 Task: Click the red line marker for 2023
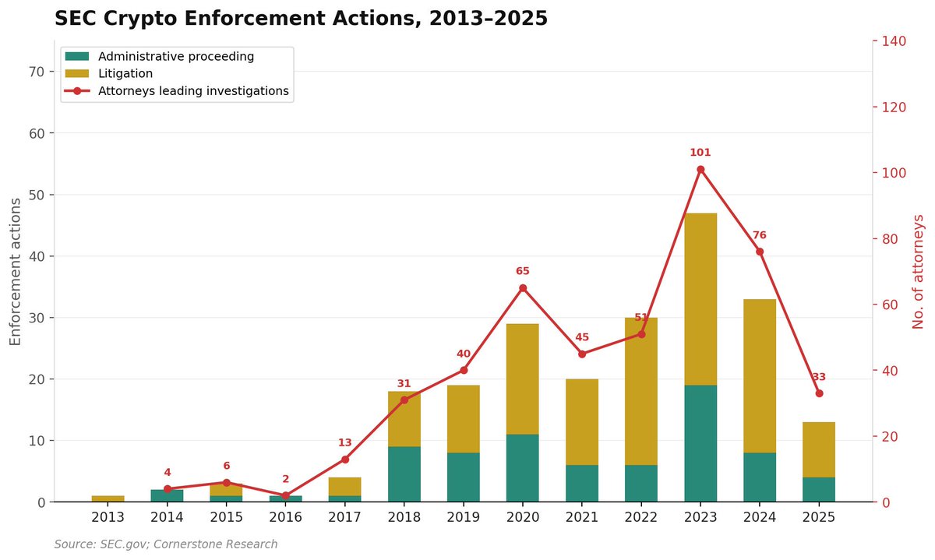[700, 169]
